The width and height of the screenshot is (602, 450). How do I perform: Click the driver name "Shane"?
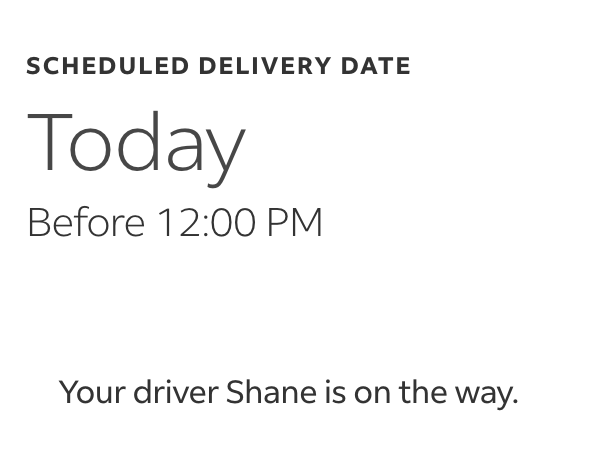coord(271,392)
